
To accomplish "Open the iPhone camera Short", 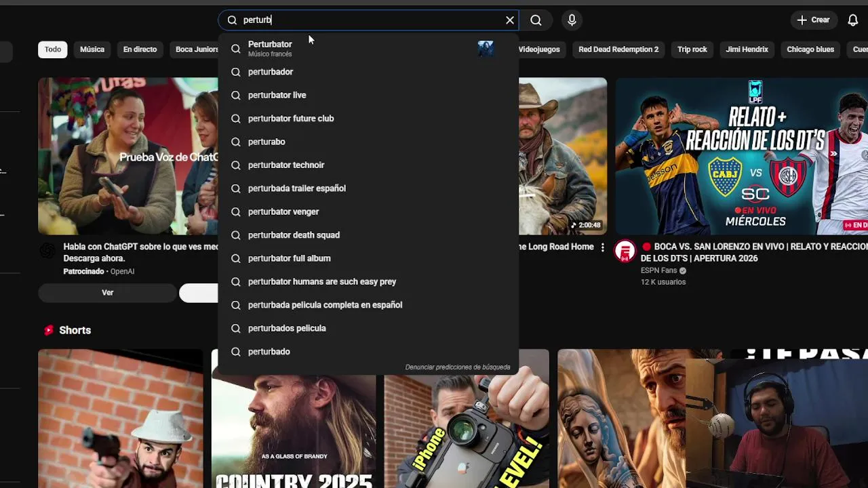I will pos(467,431).
